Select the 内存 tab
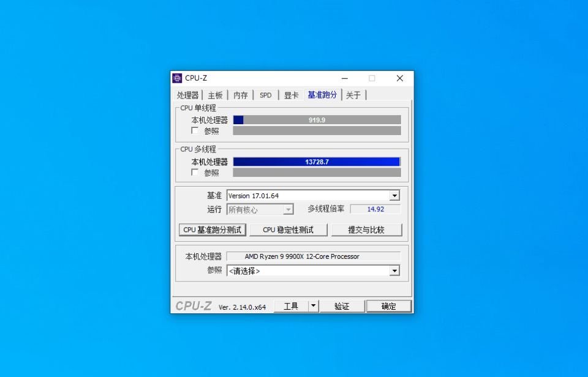The width and height of the screenshot is (588, 377). coord(240,95)
